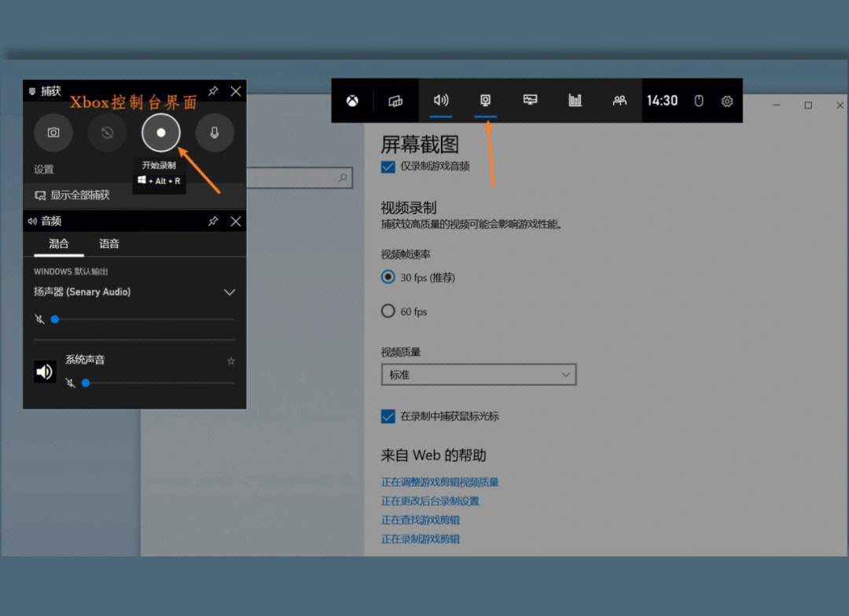Toggle 仅录制游戏音频 checkbox
The height and width of the screenshot is (616, 849).
coord(388,167)
